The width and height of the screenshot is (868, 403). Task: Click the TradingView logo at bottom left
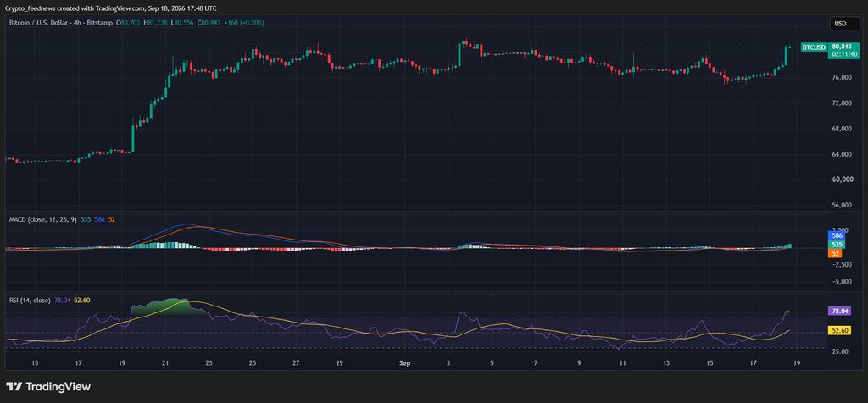pos(48,386)
